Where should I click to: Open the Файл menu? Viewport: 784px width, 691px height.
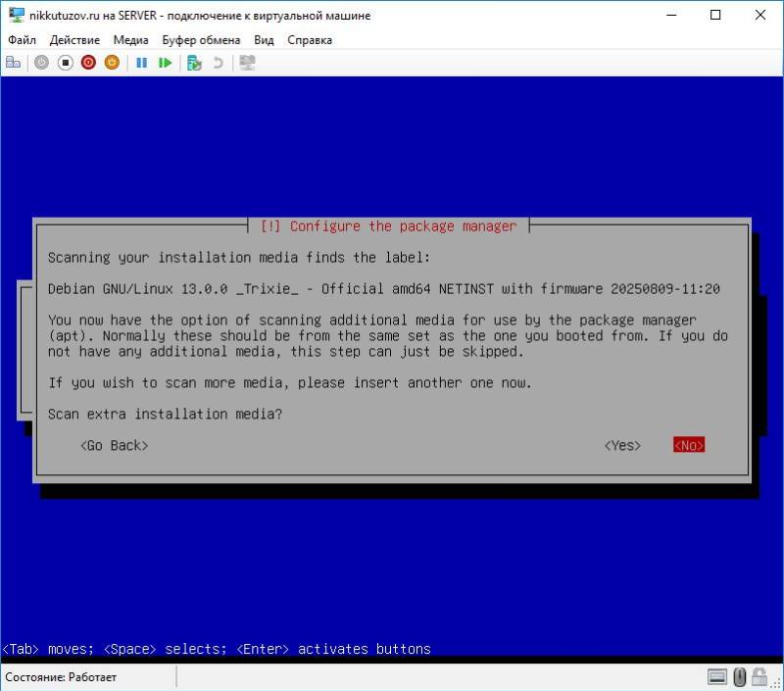point(22,40)
